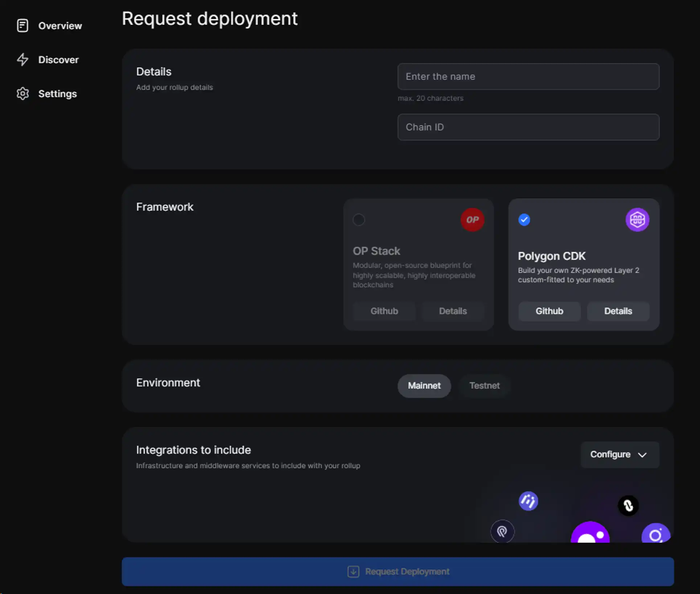Click the Overview document icon

point(22,25)
